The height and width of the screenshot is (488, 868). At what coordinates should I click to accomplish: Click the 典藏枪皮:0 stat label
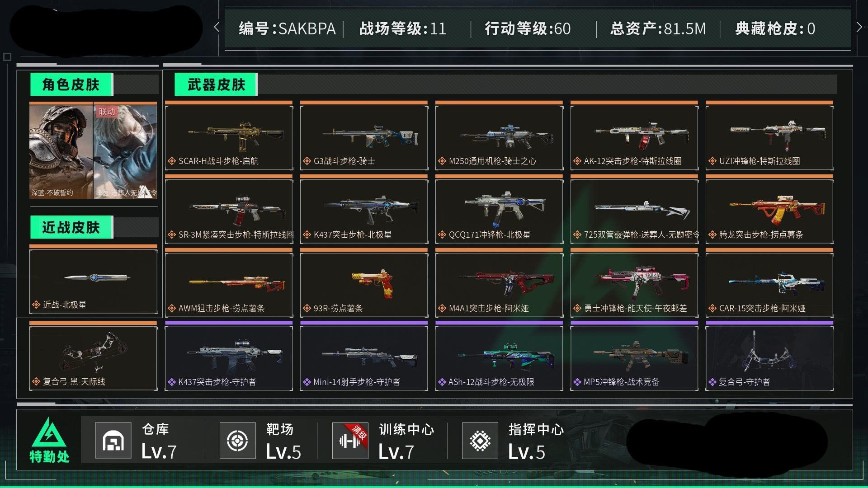(775, 29)
